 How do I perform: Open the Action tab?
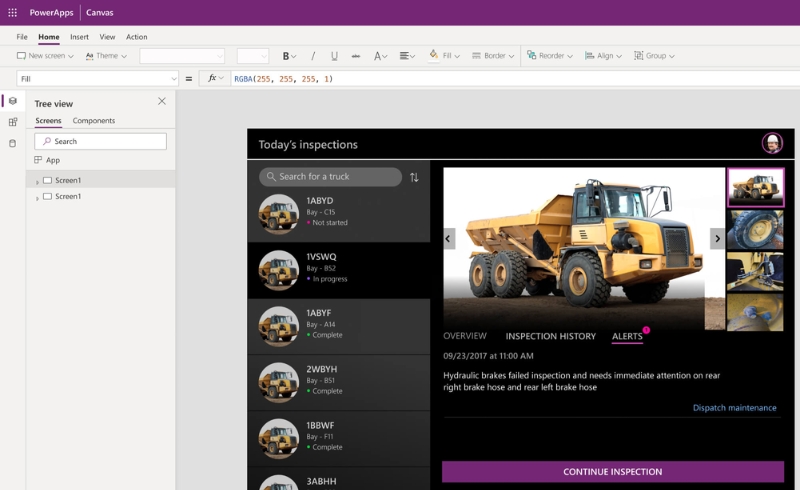136,37
